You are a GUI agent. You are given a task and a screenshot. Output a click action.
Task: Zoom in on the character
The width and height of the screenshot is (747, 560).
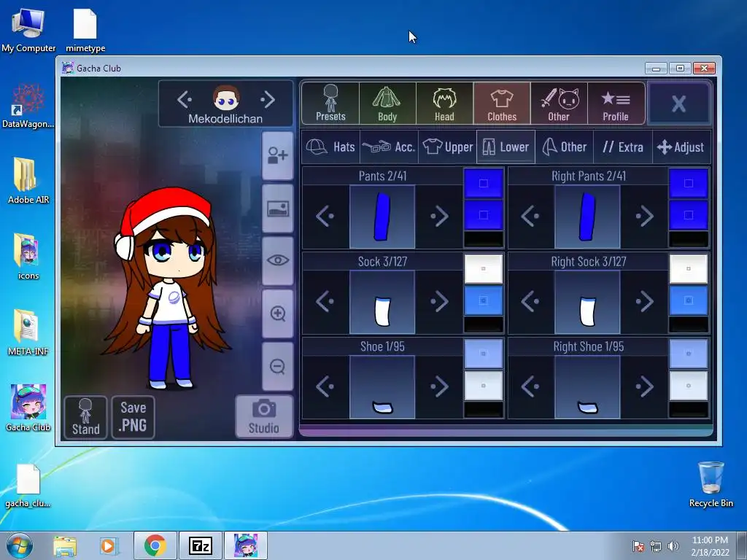[278, 314]
